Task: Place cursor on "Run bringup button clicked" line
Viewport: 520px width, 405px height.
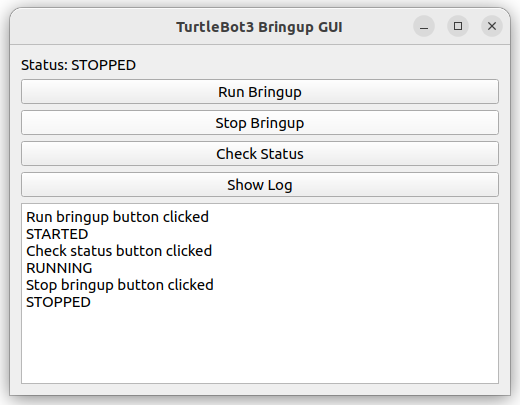Action: [x=117, y=217]
